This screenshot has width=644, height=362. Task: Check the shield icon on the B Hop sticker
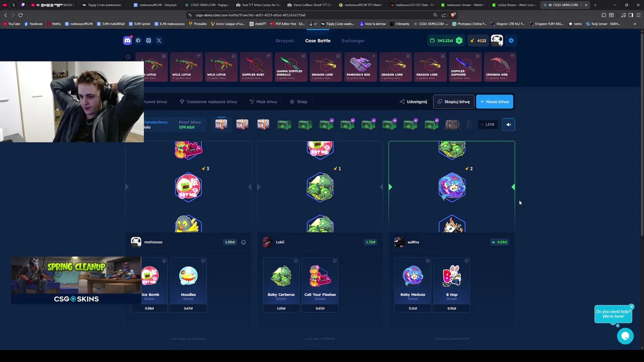click(466, 261)
